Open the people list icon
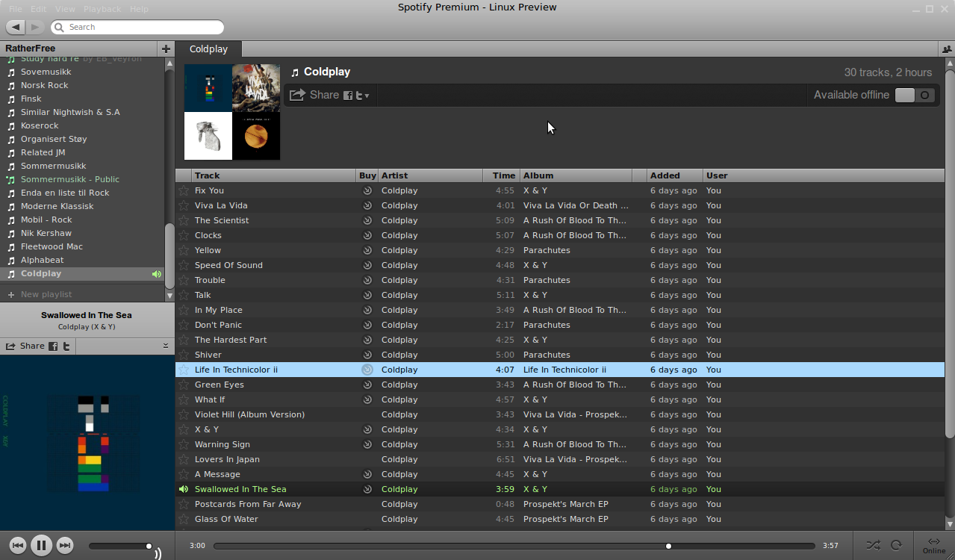 pos(947,49)
